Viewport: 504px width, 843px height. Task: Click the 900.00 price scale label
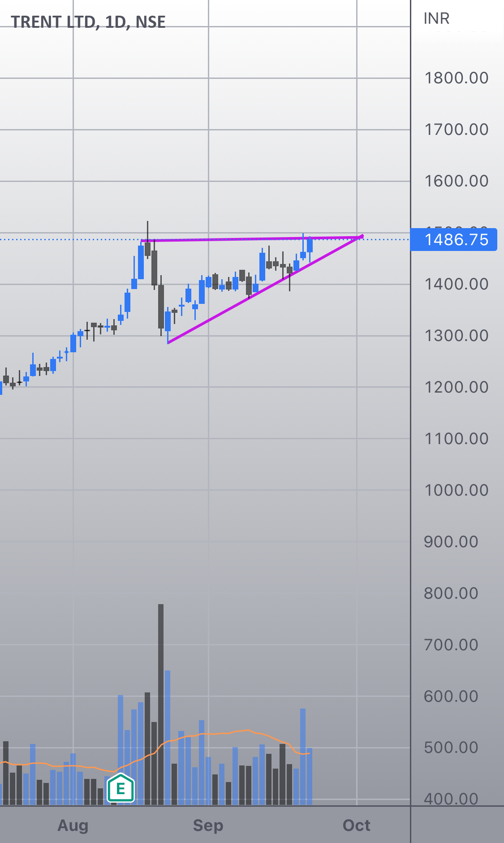(451, 542)
